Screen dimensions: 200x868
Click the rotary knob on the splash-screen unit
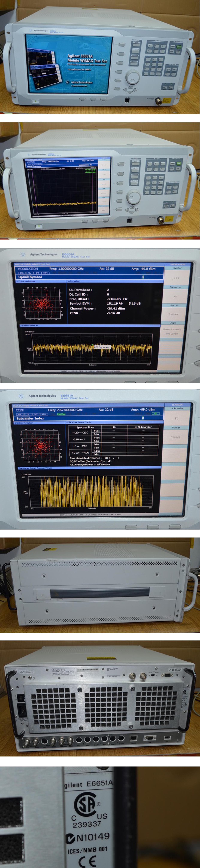(132, 77)
